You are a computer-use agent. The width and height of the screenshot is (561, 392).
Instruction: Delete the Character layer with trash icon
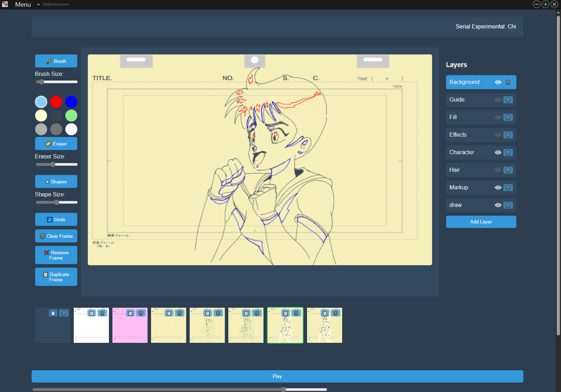point(508,152)
